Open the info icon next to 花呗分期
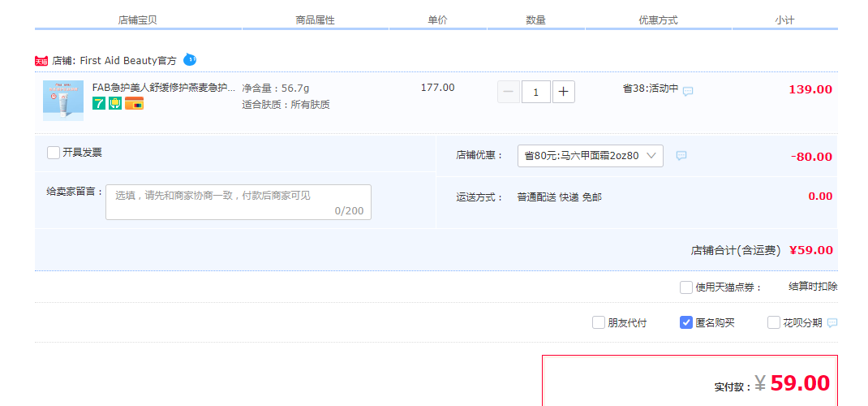The image size is (868, 406). click(832, 323)
